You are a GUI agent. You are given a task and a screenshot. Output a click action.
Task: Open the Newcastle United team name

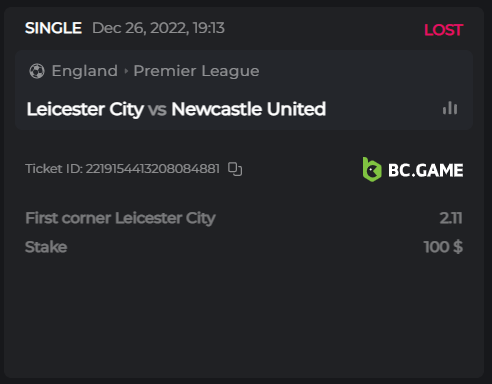pyautogui.click(x=249, y=109)
